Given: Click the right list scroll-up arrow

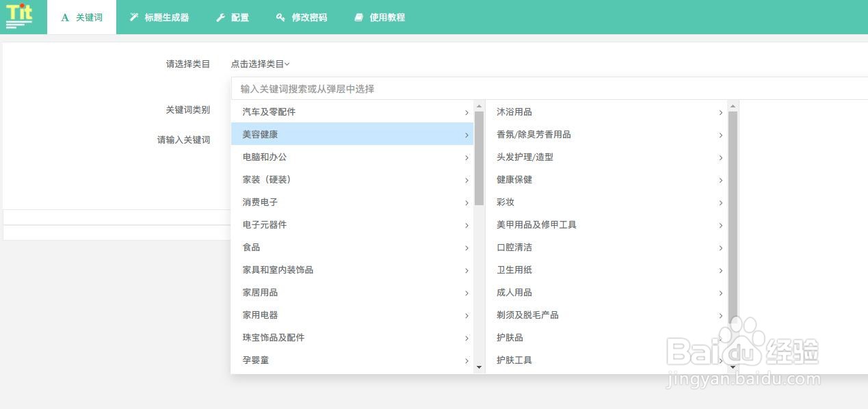Looking at the screenshot, I should click(x=733, y=106).
